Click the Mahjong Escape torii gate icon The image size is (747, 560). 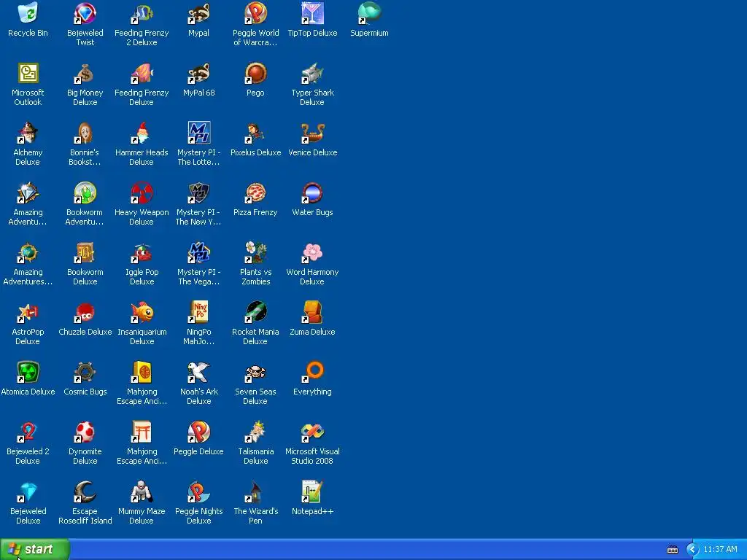[142, 432]
